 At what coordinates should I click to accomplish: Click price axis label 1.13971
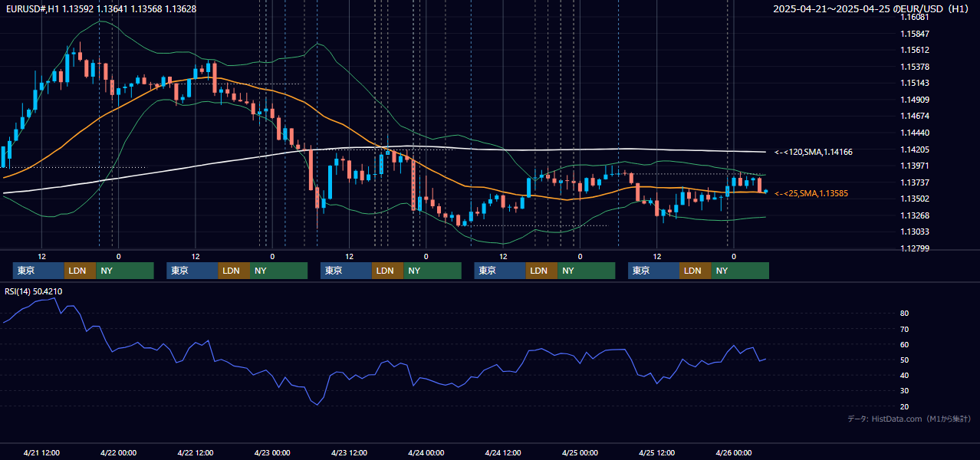coord(916,166)
